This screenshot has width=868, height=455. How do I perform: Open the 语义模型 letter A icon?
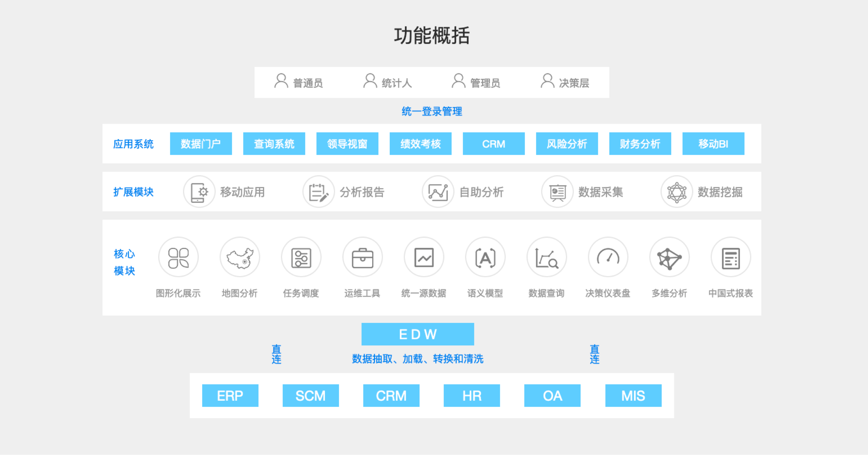point(485,257)
